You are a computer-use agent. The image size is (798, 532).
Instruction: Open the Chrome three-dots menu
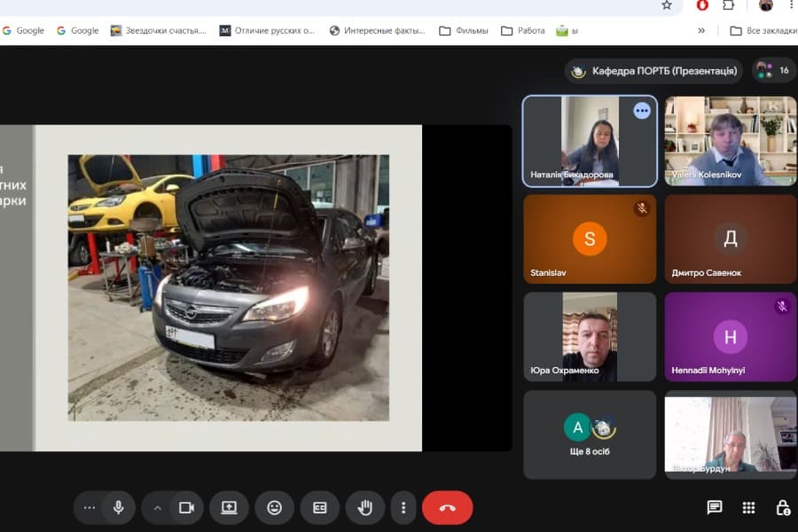click(792, 5)
